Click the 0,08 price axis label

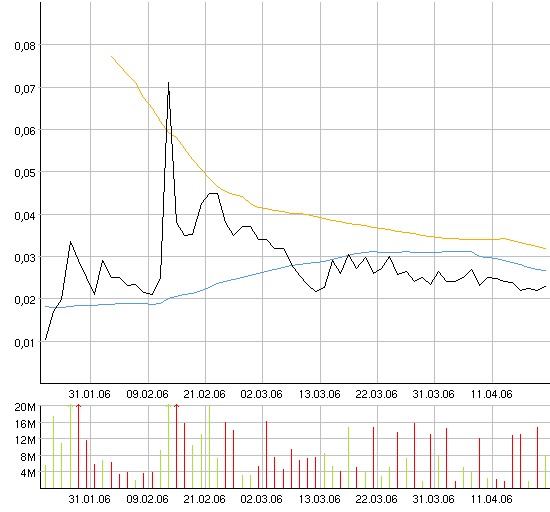[x=25, y=46]
